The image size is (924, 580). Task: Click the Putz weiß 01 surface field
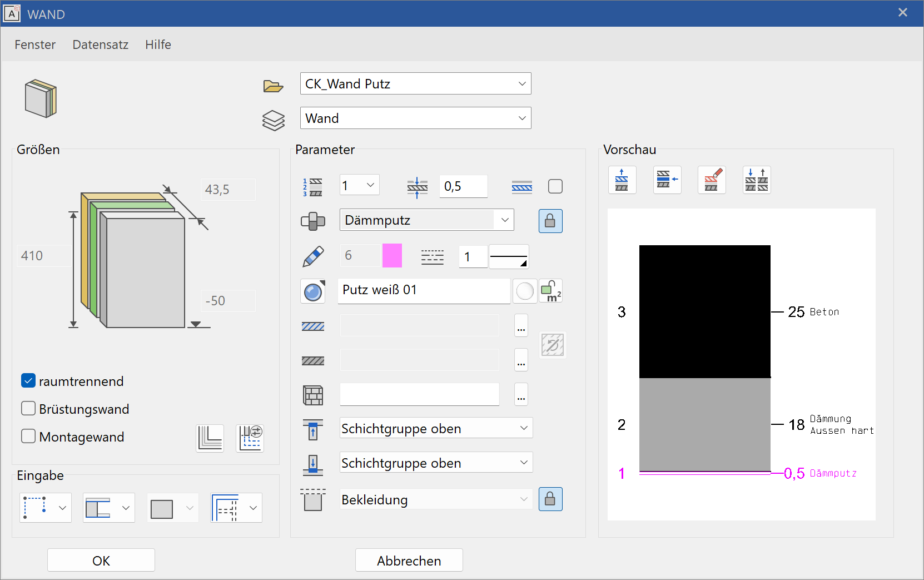pos(424,291)
